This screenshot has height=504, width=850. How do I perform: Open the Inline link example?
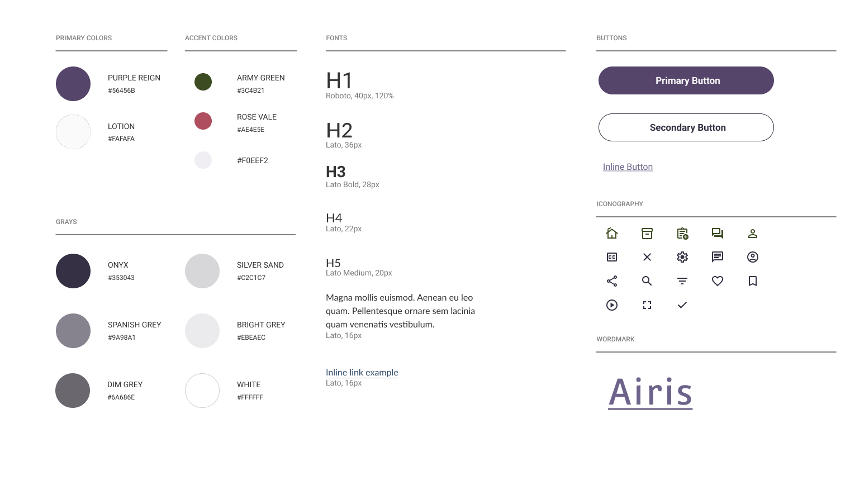(362, 373)
